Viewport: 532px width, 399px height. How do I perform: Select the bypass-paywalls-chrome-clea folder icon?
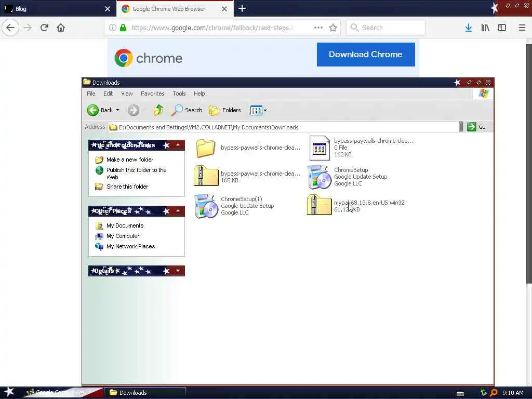[205, 148]
